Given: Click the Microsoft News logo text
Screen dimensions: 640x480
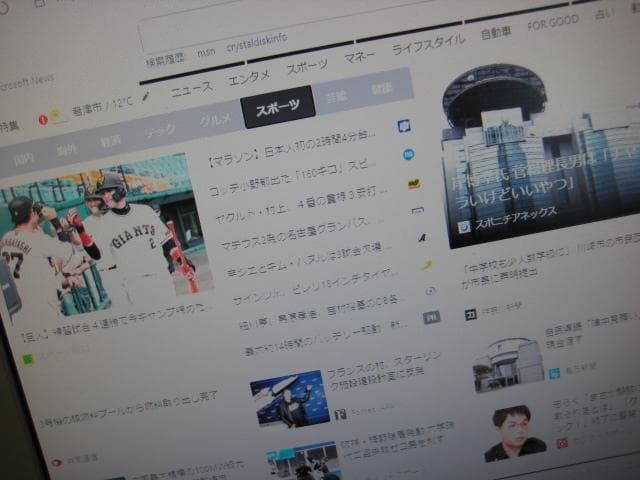Looking at the screenshot, I should pyautogui.click(x=27, y=84).
